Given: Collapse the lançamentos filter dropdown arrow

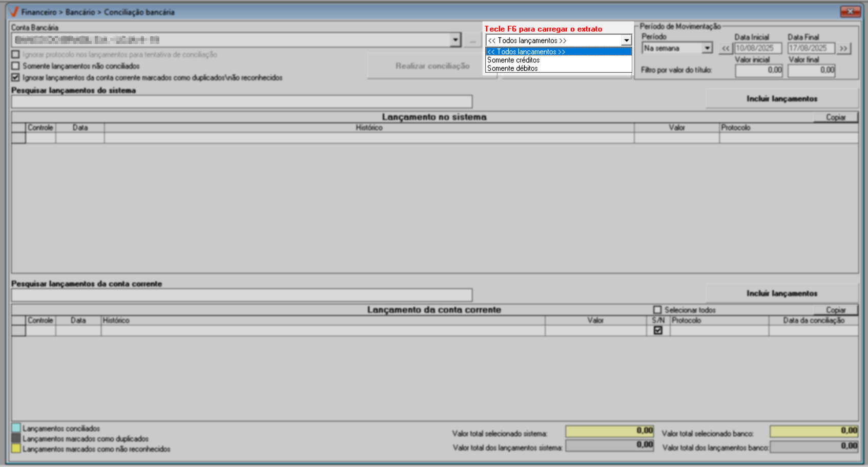Looking at the screenshot, I should coord(626,40).
